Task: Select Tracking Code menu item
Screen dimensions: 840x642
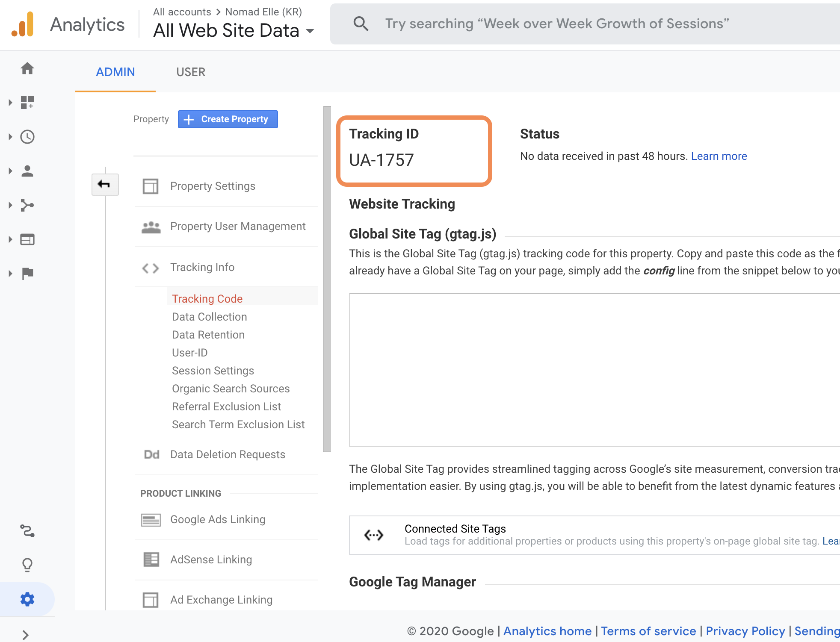Action: (207, 299)
